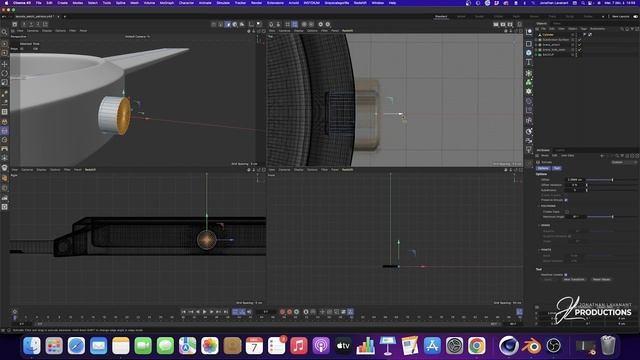Toggle visibility dots of BACKUP object
This screenshot has height=360, width=640.
[576, 54]
